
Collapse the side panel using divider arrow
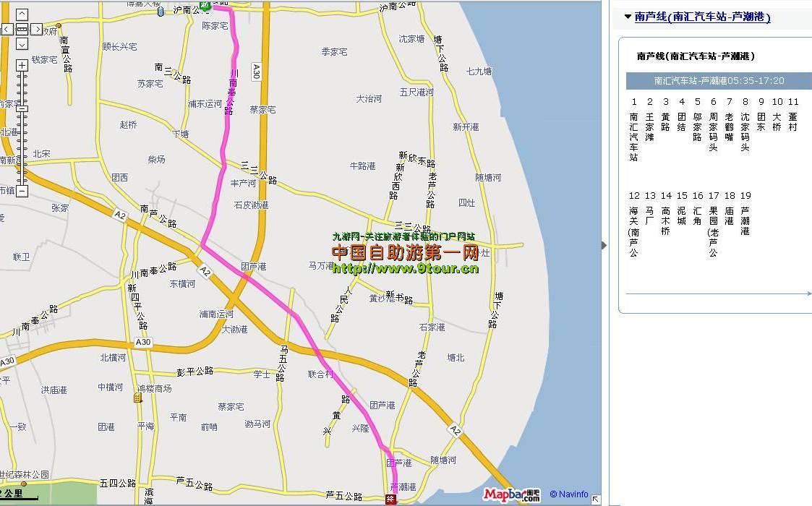pos(604,245)
